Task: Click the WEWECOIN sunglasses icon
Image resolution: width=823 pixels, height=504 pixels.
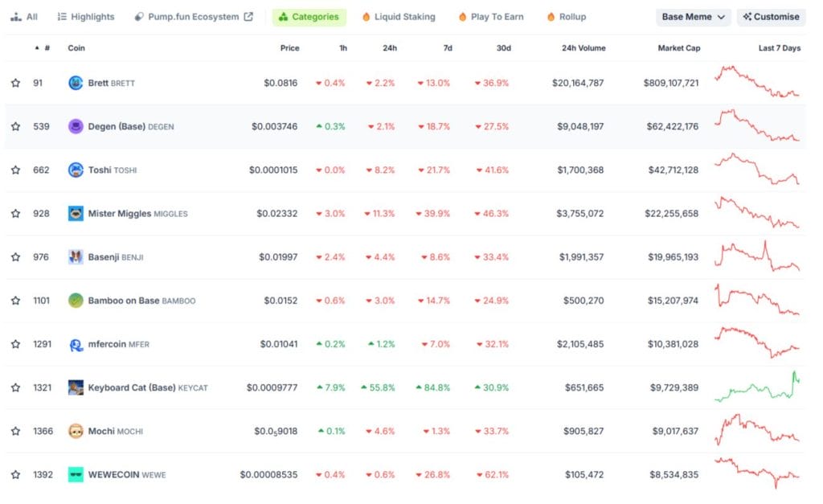Action: pyautogui.click(x=76, y=474)
